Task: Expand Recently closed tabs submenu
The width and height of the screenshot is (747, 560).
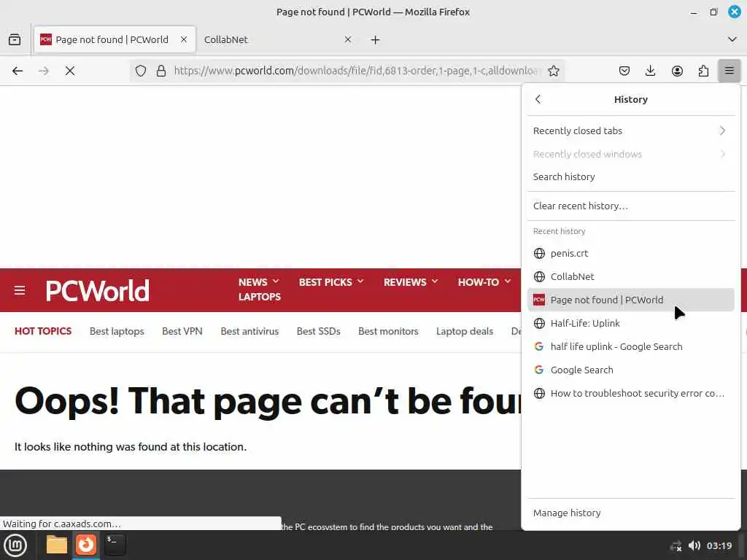Action: [x=631, y=131]
